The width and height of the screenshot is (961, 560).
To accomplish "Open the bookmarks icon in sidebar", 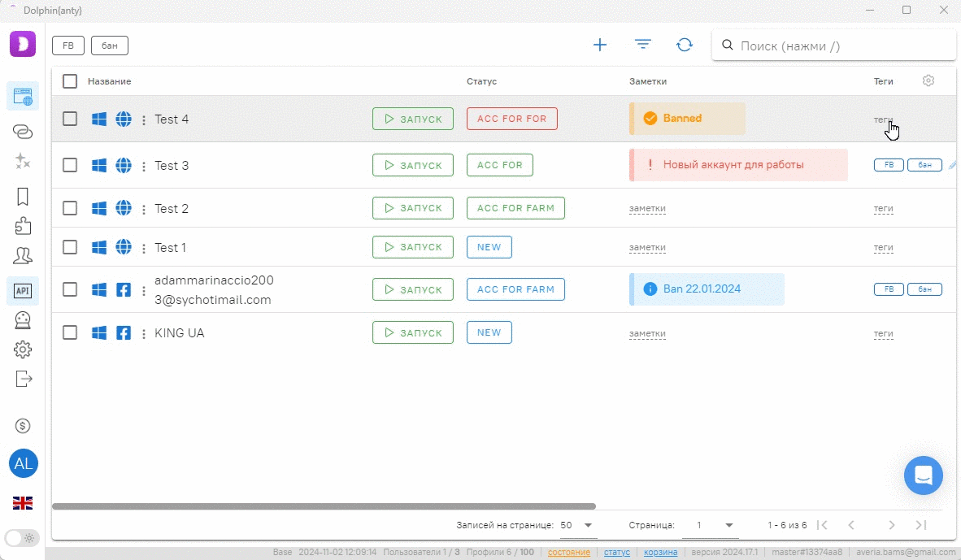I will click(x=23, y=196).
